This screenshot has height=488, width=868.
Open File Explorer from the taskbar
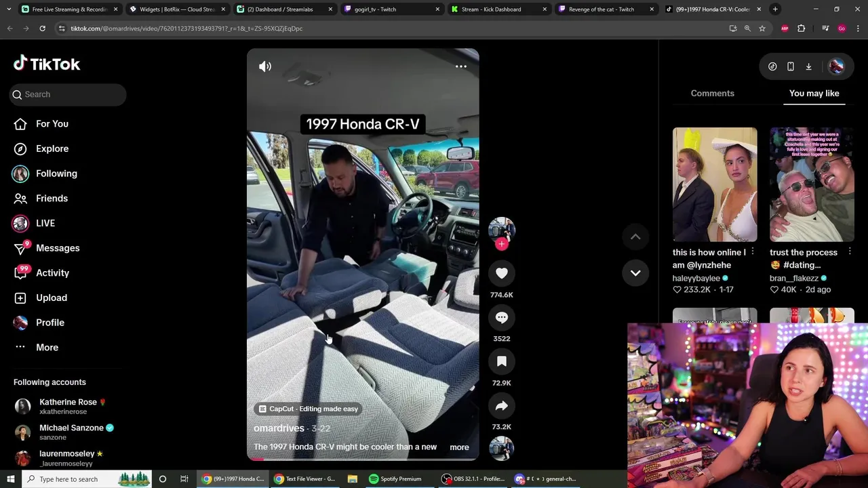352,479
